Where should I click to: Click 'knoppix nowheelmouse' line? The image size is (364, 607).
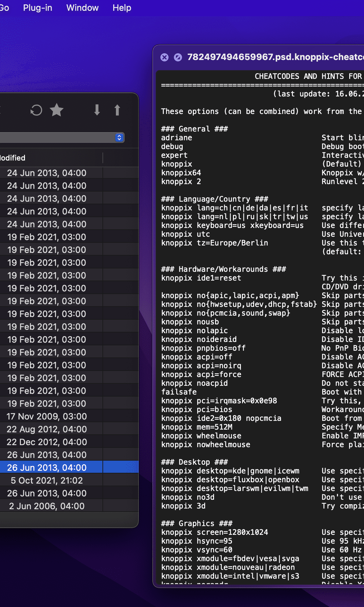click(206, 444)
